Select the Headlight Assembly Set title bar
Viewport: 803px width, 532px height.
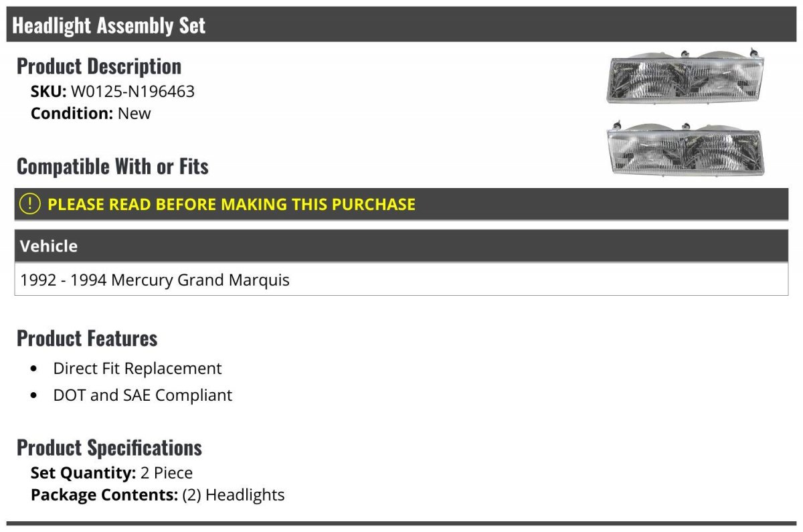coord(401,25)
